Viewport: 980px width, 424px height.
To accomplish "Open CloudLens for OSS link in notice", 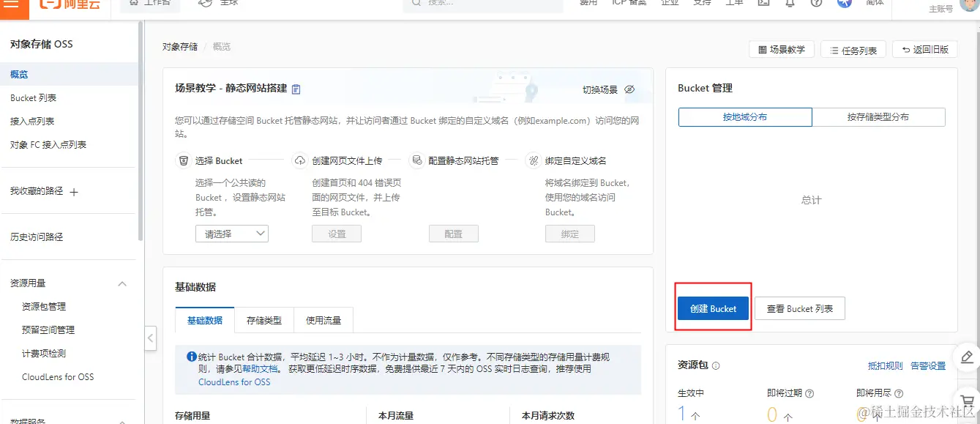I will click(234, 382).
